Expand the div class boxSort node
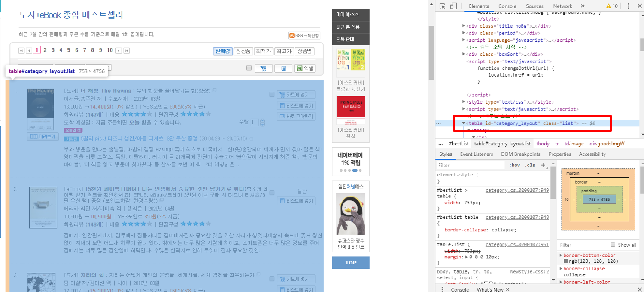Screen dimensions: 644x292 pyautogui.click(x=464, y=54)
